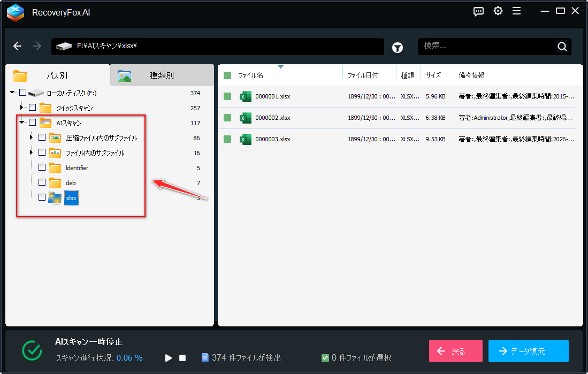588x374 pixels.
Task: Click the feedback chat bubble icon
Action: point(479,11)
